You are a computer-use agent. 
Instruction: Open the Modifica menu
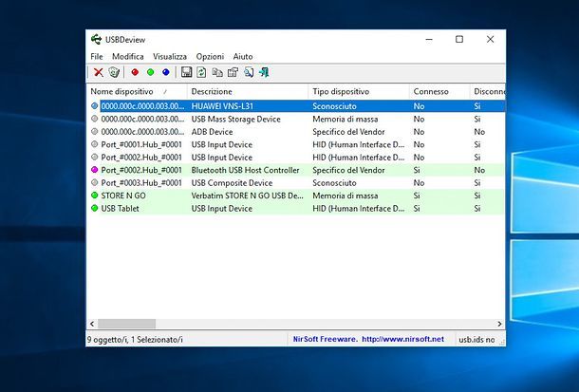[x=128, y=57]
